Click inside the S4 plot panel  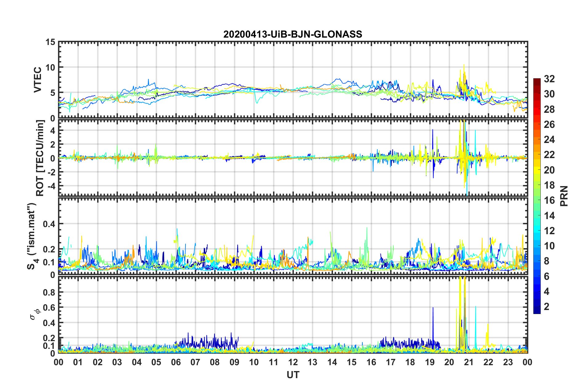[x=293, y=236]
